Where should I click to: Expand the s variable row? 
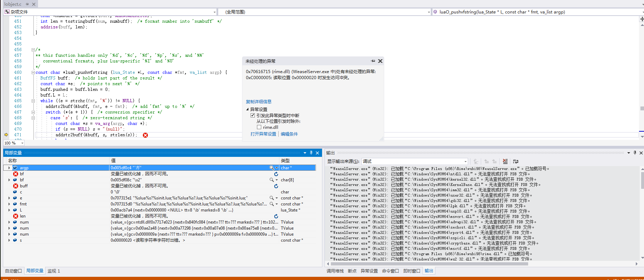pyautogui.click(x=9, y=240)
